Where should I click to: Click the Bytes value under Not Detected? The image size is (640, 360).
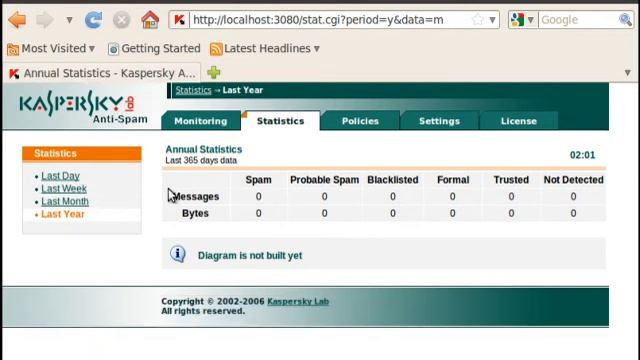point(573,213)
